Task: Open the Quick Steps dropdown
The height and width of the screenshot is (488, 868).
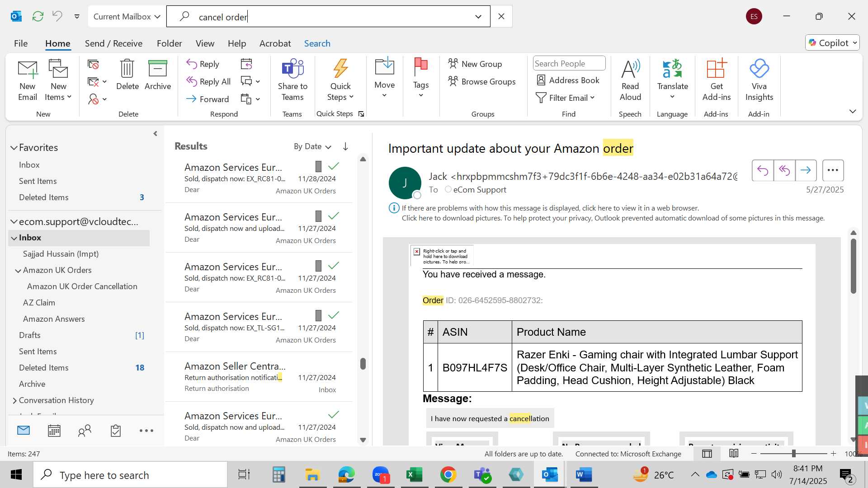Action: (340, 80)
